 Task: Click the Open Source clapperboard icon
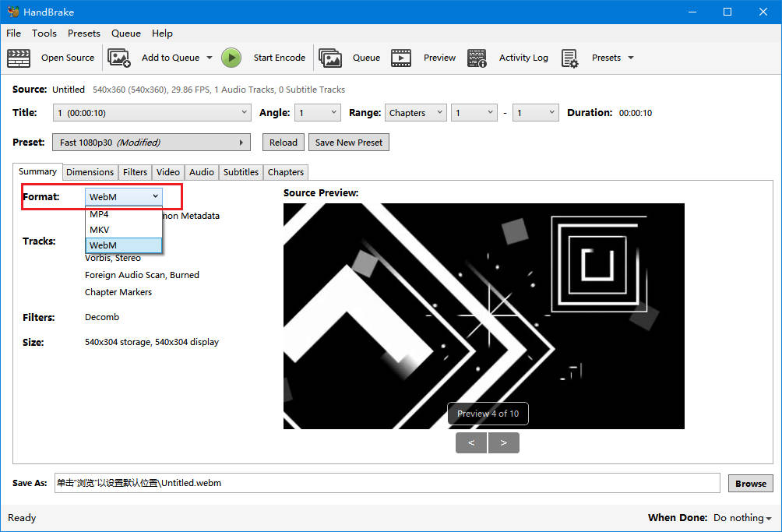coord(19,58)
